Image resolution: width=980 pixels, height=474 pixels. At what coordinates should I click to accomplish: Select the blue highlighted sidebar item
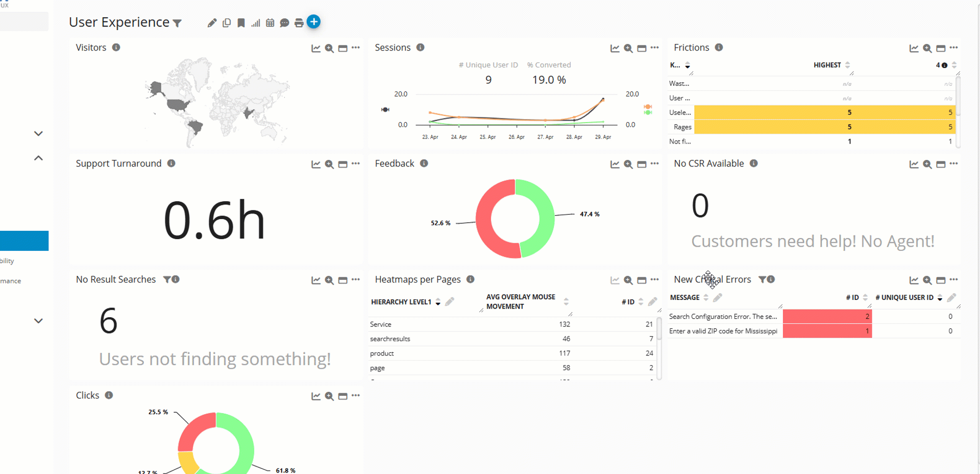pos(24,241)
